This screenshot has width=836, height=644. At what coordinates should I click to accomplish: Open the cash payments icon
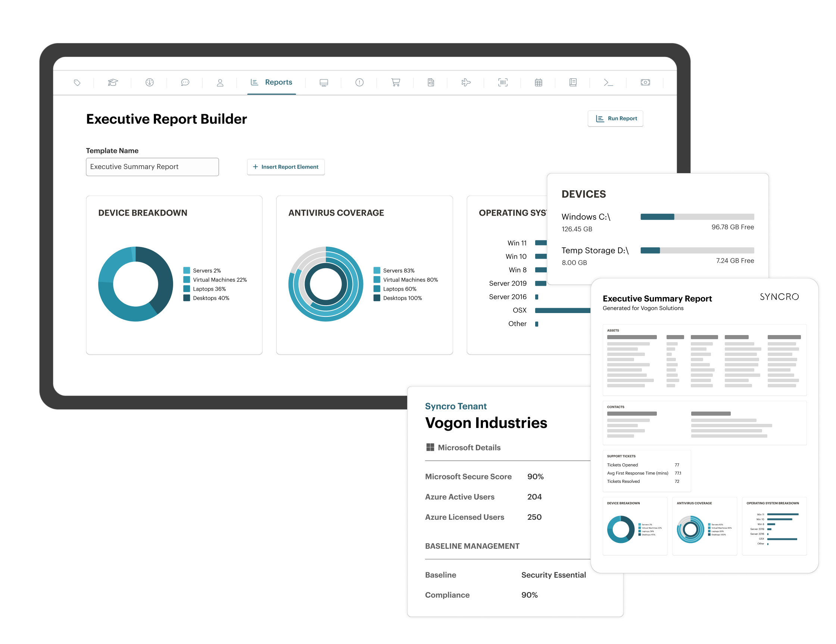(x=645, y=82)
